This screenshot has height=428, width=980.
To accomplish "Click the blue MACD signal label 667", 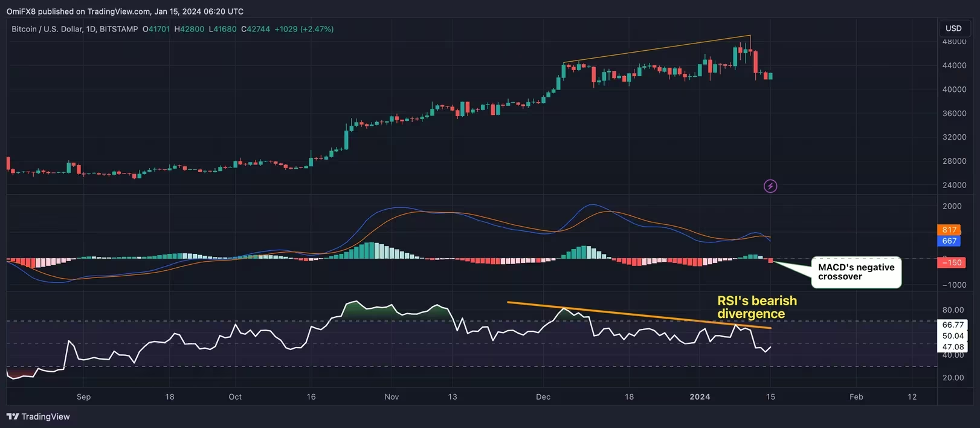I will coord(950,241).
